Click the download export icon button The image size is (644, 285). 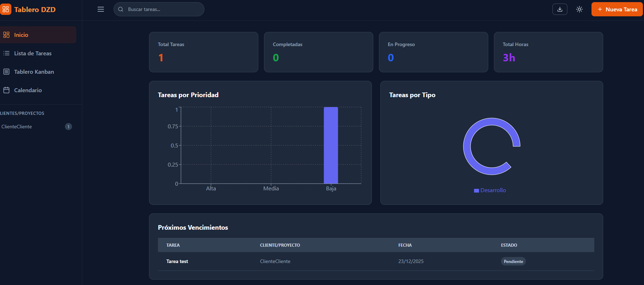point(560,9)
